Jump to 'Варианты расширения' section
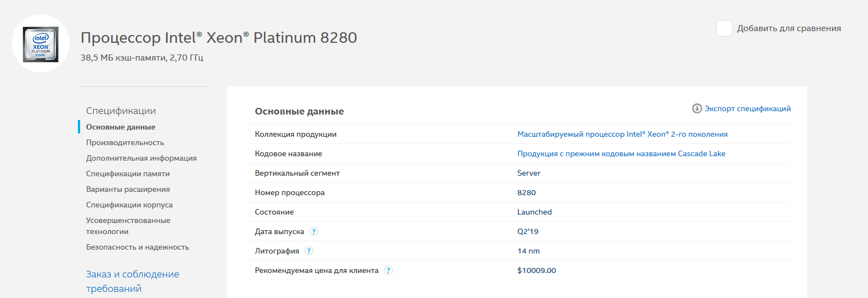 [128, 189]
